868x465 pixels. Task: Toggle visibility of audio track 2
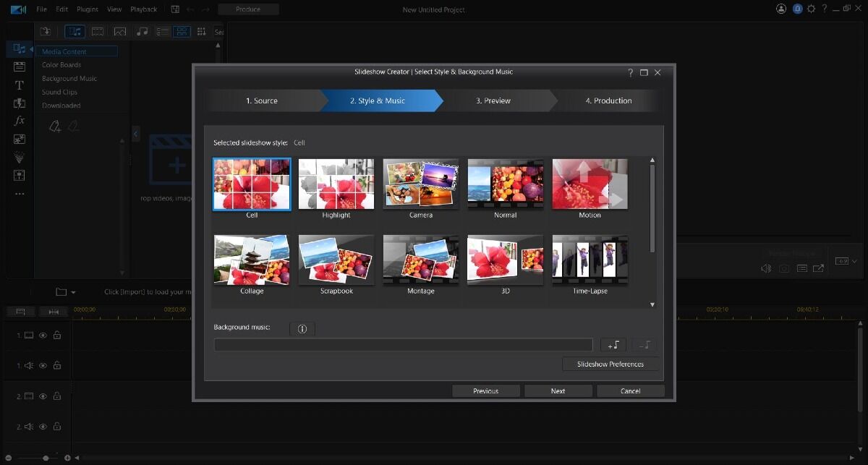(x=43, y=427)
